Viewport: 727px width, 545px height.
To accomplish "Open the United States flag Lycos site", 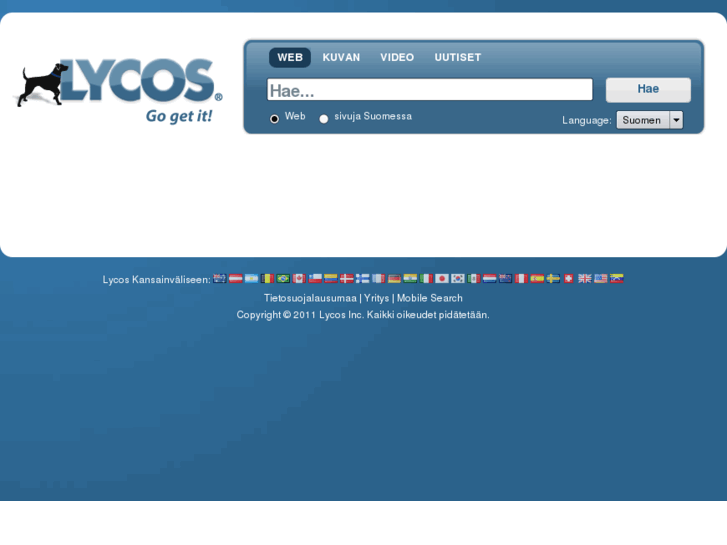I will 600,278.
